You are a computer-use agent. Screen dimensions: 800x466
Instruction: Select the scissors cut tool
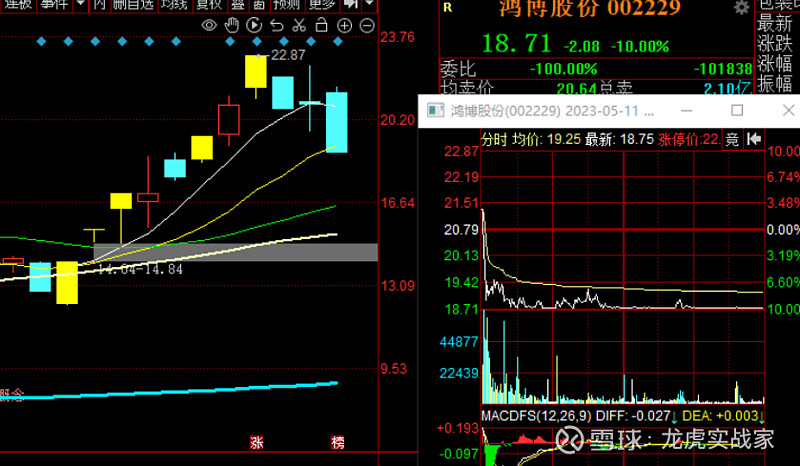tap(299, 24)
